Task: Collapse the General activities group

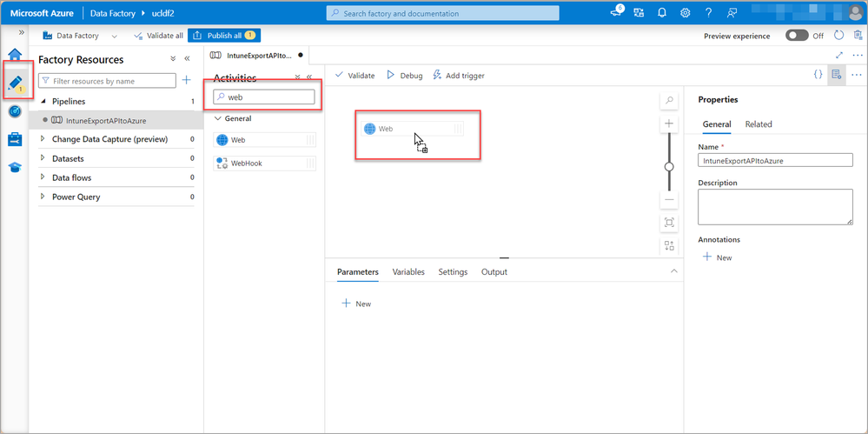Action: (218, 118)
